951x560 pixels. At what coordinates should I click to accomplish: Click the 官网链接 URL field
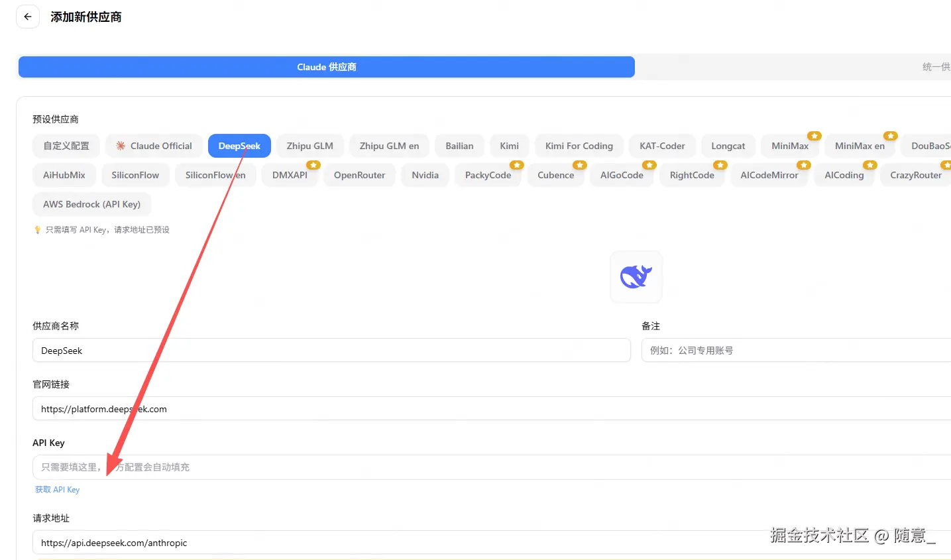pos(492,409)
